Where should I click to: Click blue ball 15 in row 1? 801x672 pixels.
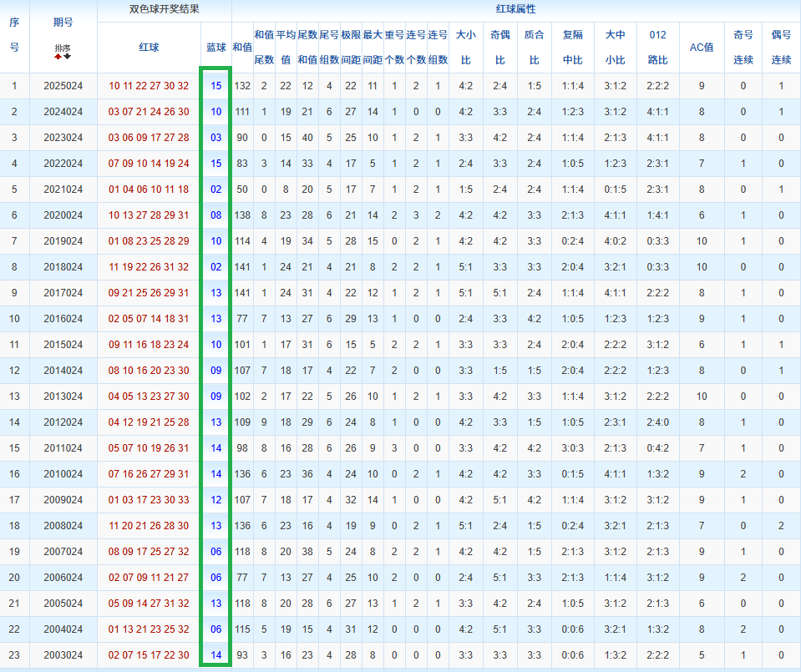tap(216, 86)
